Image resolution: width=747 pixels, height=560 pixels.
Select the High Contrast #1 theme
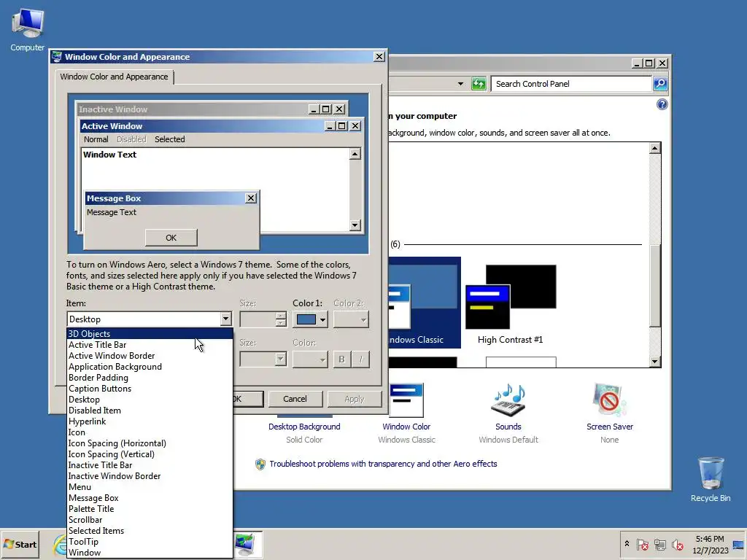[511, 304]
